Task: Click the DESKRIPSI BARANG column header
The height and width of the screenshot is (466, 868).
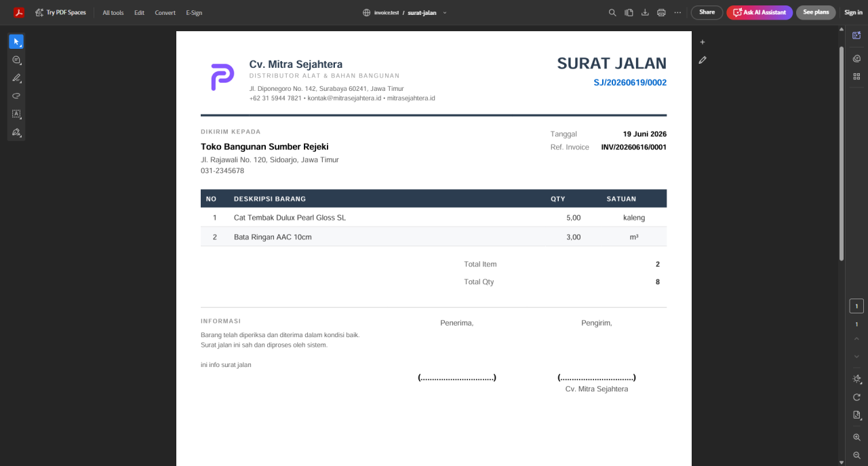Action: pos(270,199)
